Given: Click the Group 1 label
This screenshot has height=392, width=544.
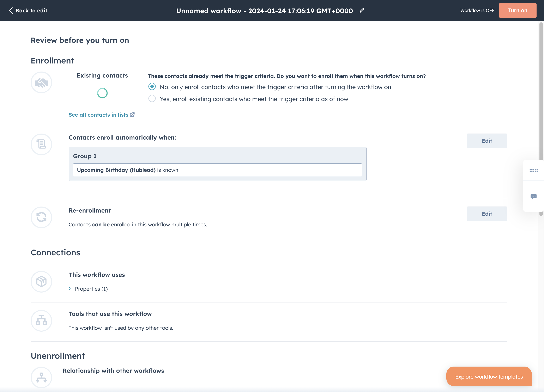Looking at the screenshot, I should coord(85,156).
